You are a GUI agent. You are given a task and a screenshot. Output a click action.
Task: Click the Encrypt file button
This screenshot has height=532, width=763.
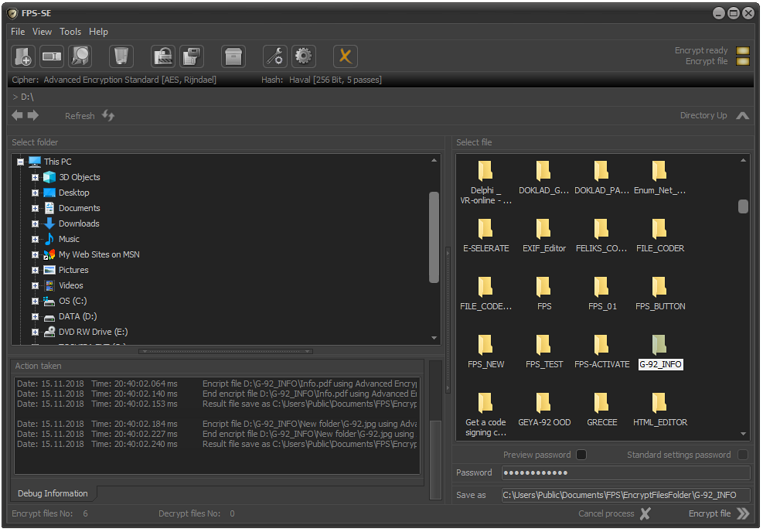pyautogui.click(x=719, y=513)
